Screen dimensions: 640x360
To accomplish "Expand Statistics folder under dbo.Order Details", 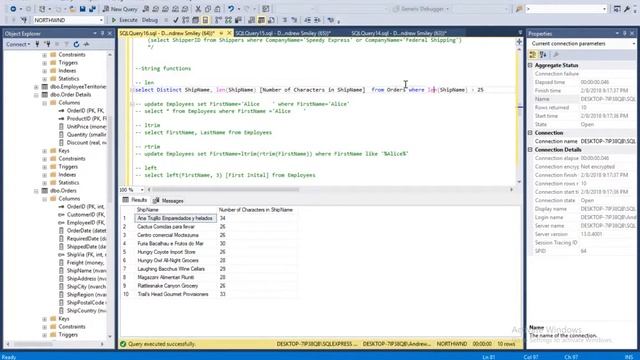I will [x=44, y=182].
